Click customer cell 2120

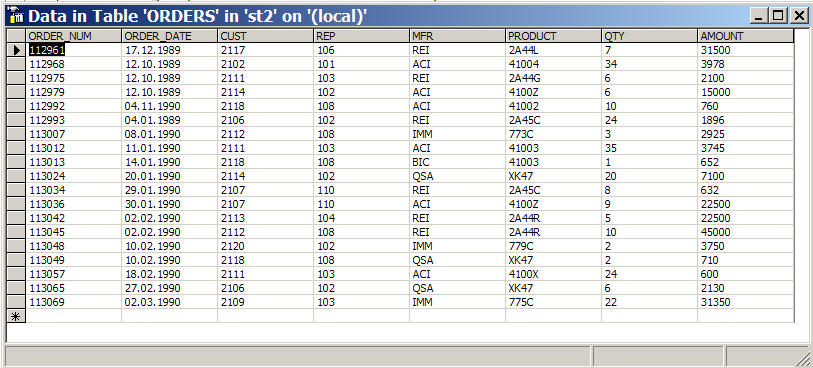pos(265,246)
